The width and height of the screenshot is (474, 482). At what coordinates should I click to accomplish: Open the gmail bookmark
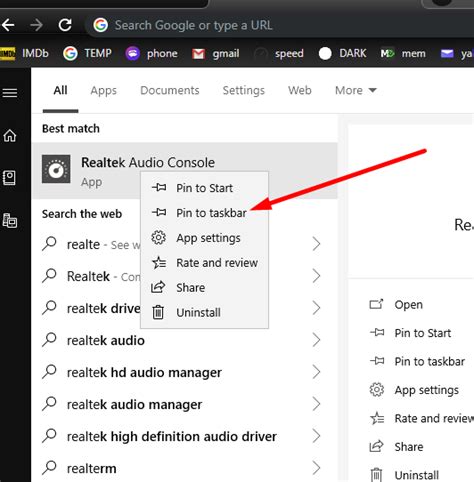point(216,53)
